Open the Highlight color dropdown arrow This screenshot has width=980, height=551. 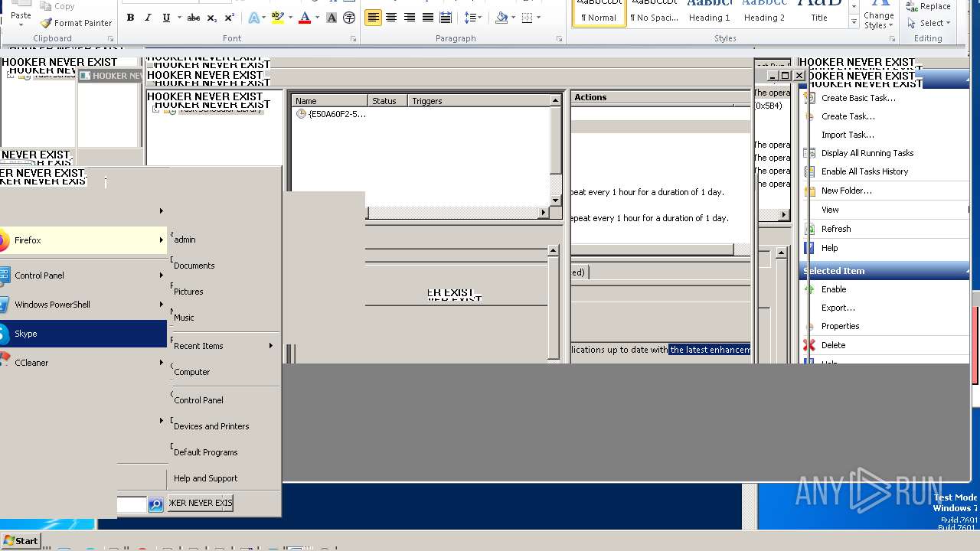290,18
